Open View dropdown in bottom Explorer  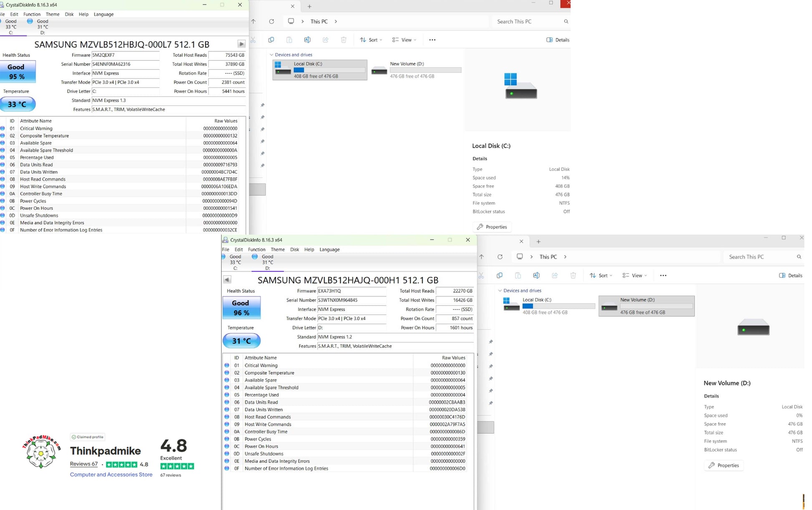point(635,275)
